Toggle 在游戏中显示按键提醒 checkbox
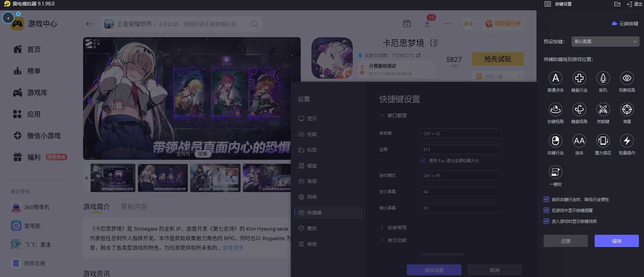 click(546, 211)
